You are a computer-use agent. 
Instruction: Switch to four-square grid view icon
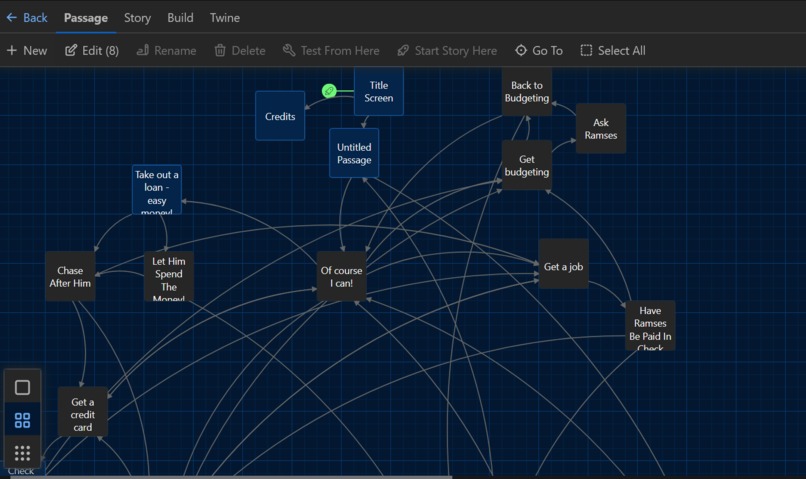coord(22,420)
